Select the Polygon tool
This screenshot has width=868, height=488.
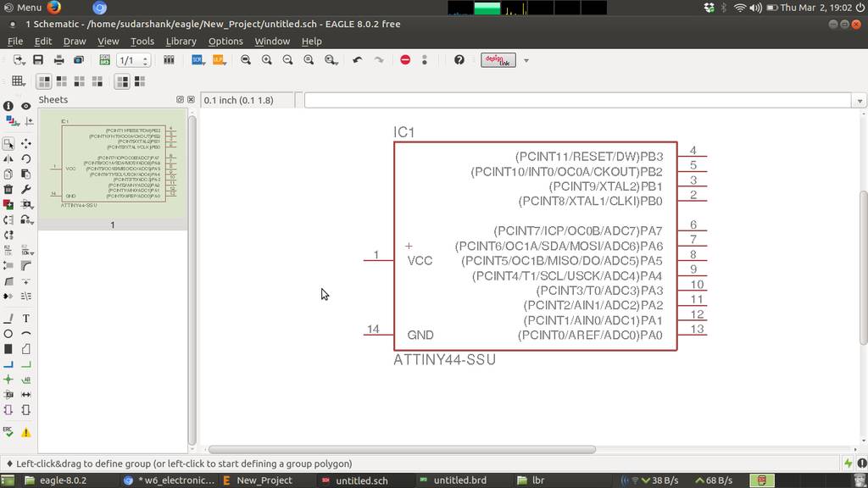tap(26, 349)
